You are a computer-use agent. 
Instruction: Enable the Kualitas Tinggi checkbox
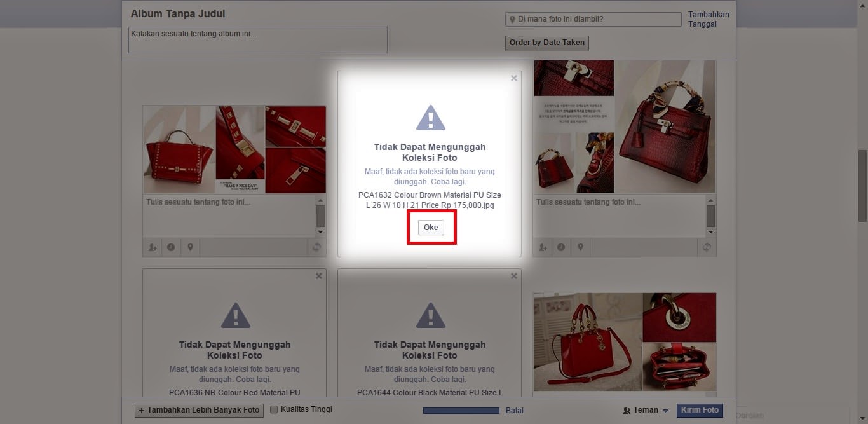tap(275, 410)
